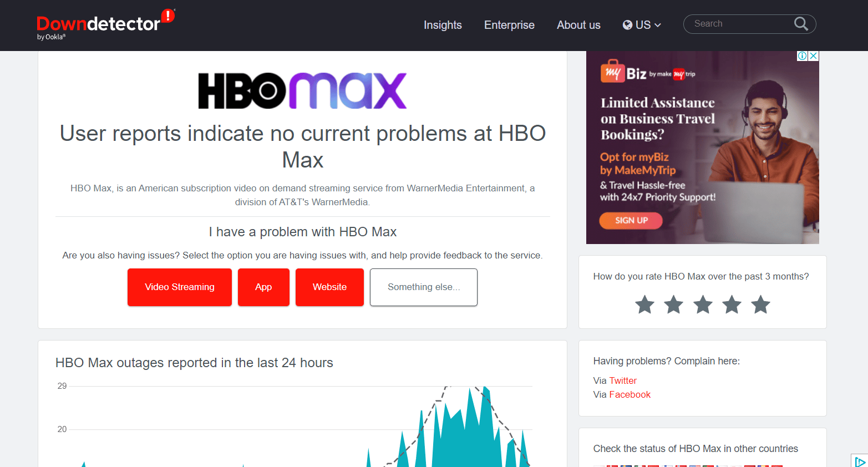This screenshot has width=868, height=467.
Task: Open the Insights menu item
Action: [443, 25]
